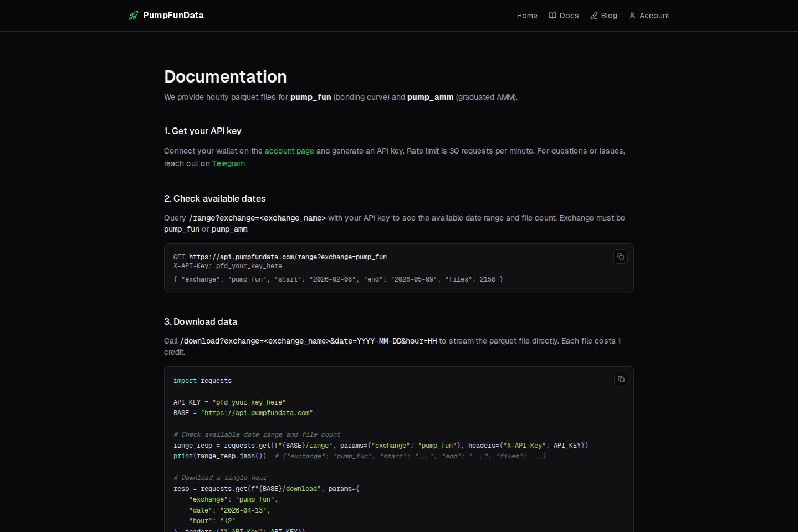Click the comment Download a single hour
Image resolution: width=798 pixels, height=532 pixels.
[x=220, y=478]
